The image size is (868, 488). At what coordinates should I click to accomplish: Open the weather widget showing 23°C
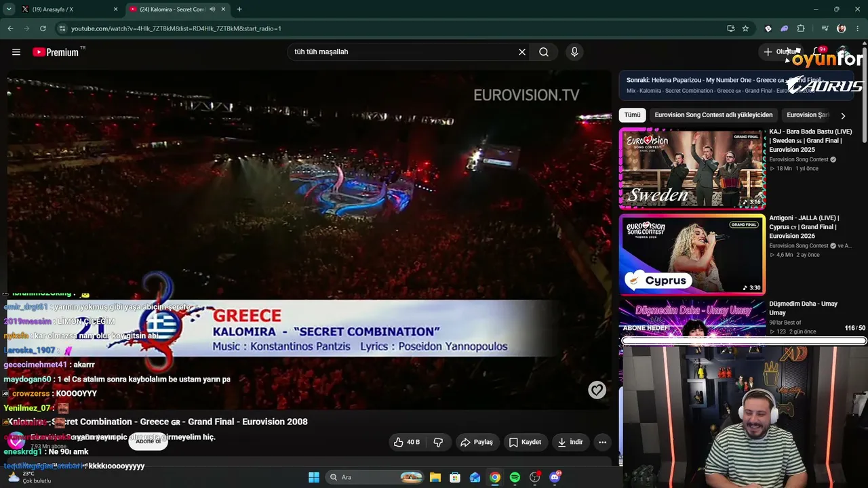28,477
